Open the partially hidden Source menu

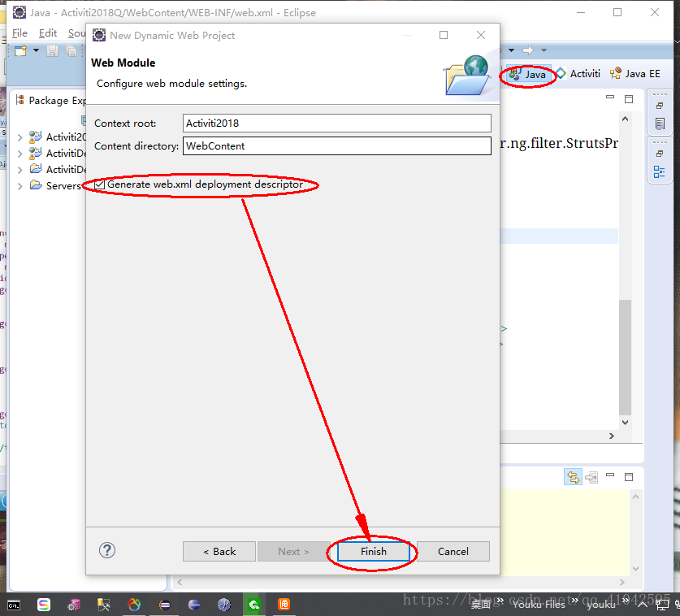click(x=76, y=33)
